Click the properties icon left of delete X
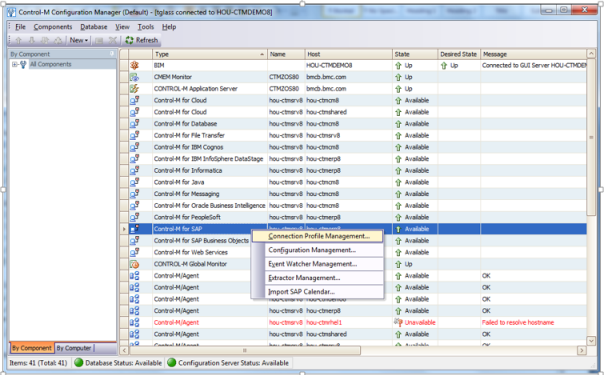 99,40
